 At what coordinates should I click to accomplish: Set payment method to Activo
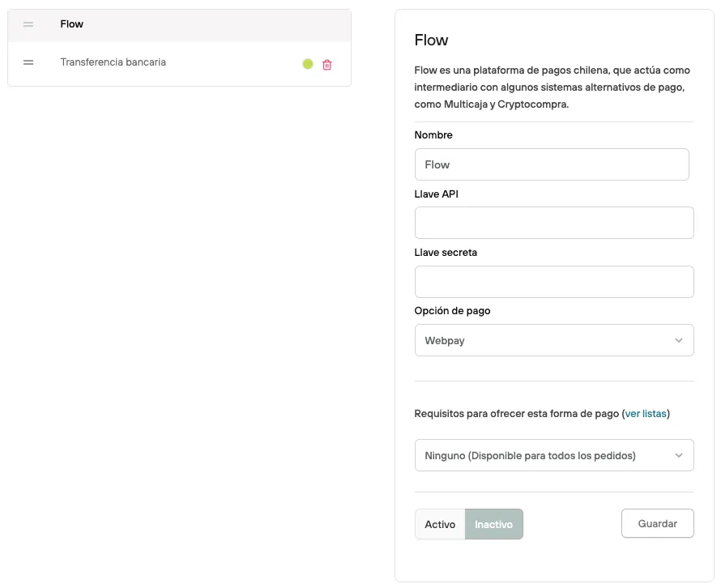[x=440, y=524]
